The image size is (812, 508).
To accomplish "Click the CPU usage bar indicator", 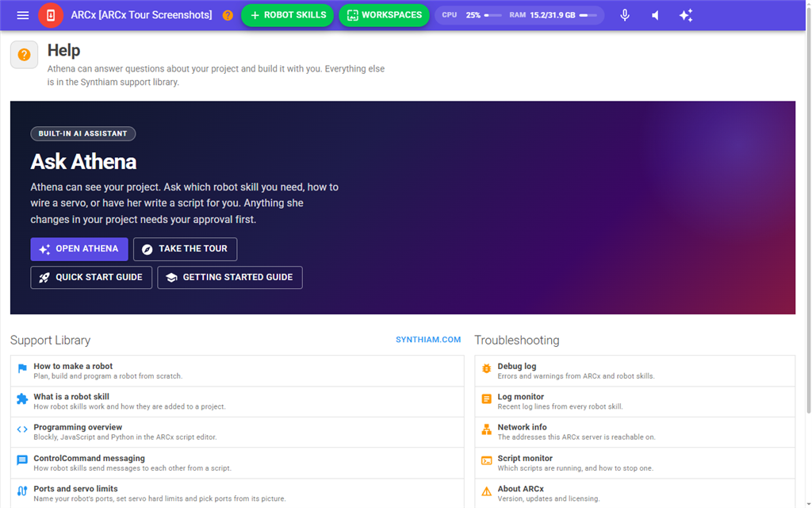I will click(x=492, y=15).
